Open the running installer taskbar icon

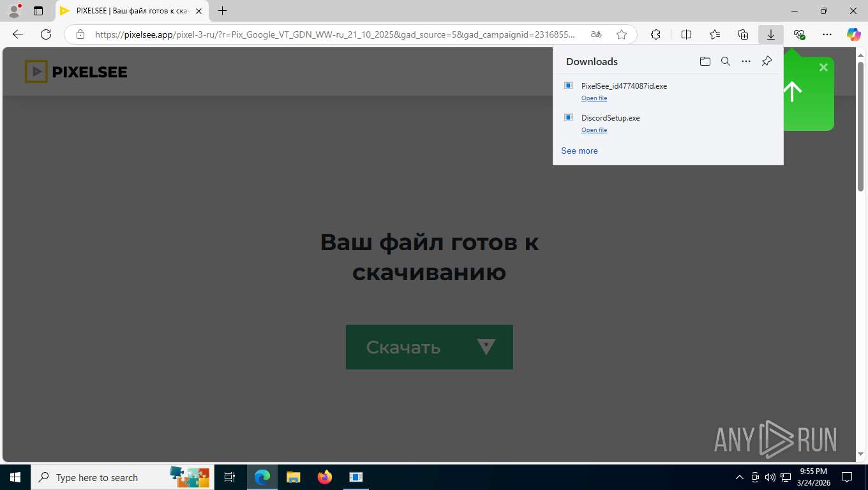coord(356,477)
